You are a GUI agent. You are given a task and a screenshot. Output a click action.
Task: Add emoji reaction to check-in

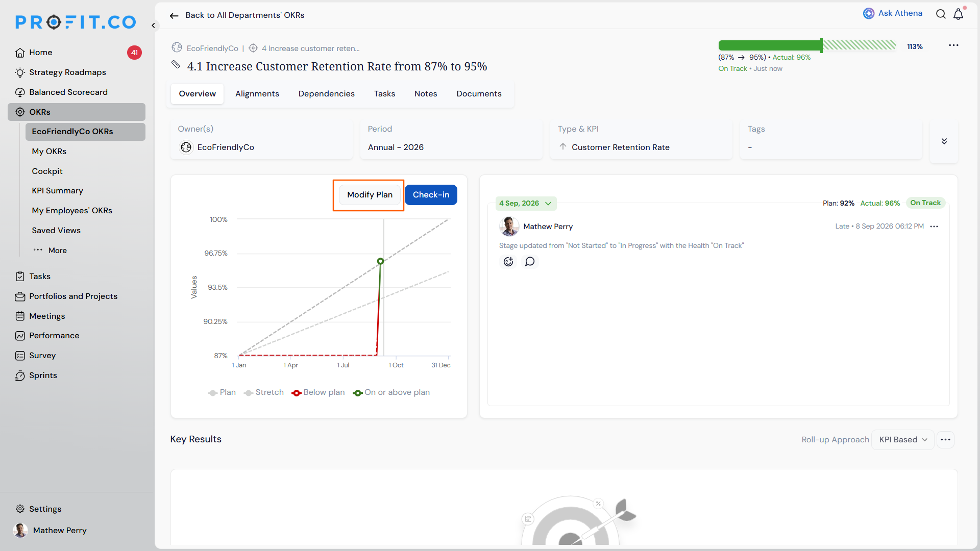(508, 262)
